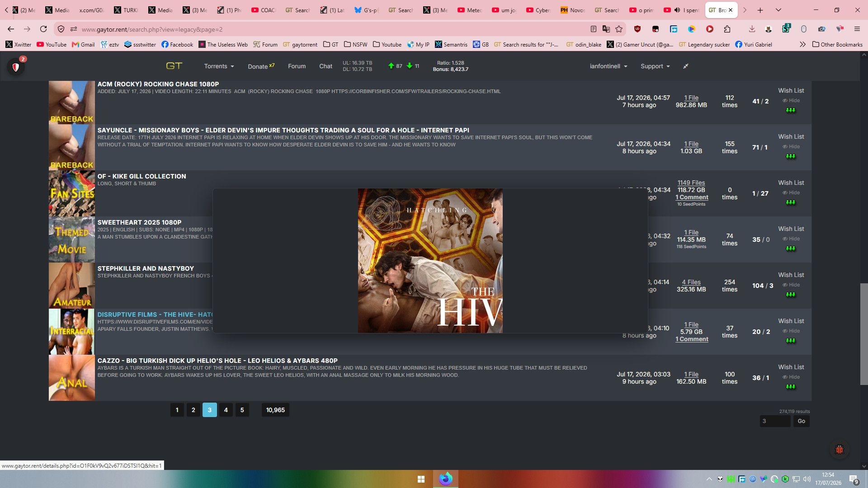868x488 pixels.
Task: Open the Donate x7 menu item
Action: coord(261,66)
